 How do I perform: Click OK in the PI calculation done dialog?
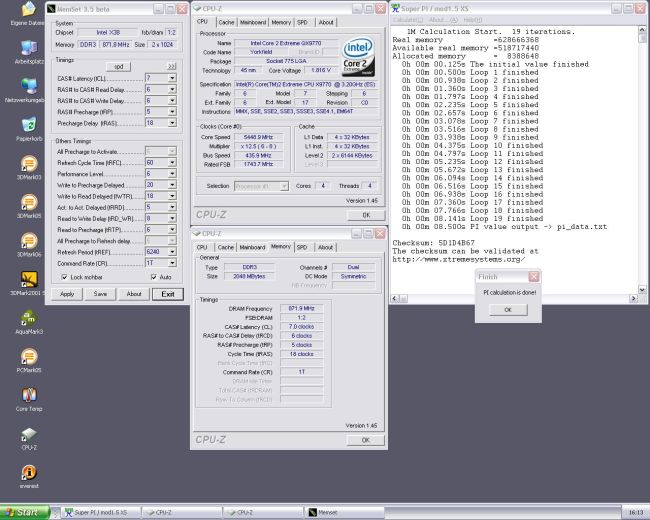tap(508, 310)
